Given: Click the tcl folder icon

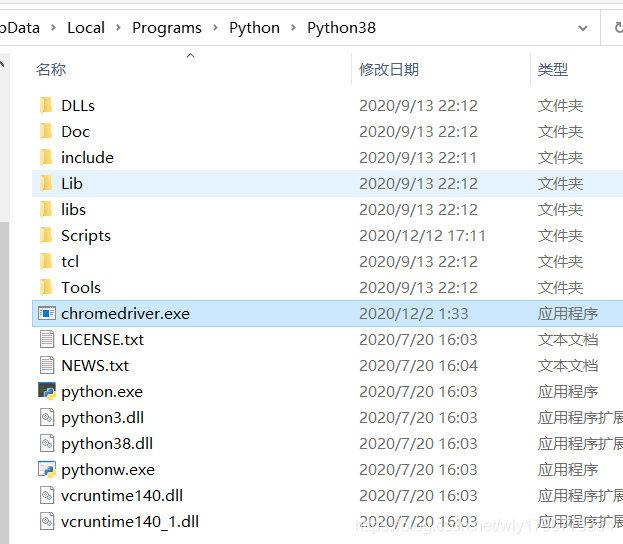Looking at the screenshot, I should coord(46,261).
